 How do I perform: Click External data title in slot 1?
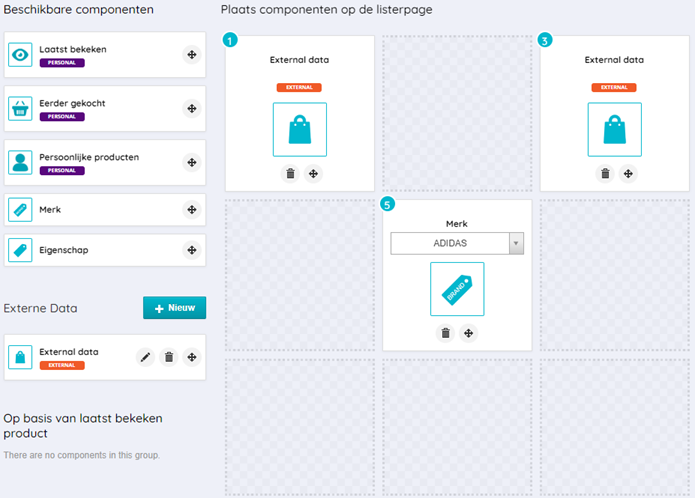coord(300,60)
